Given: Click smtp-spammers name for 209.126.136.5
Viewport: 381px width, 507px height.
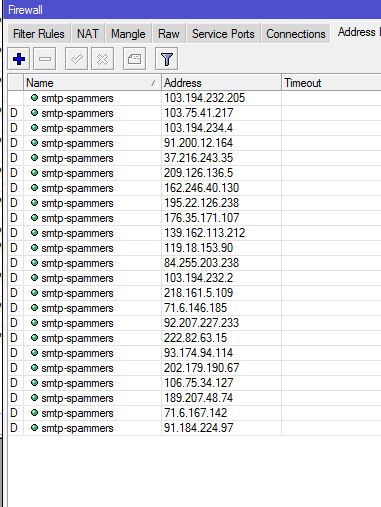Looking at the screenshot, I should (x=77, y=173).
